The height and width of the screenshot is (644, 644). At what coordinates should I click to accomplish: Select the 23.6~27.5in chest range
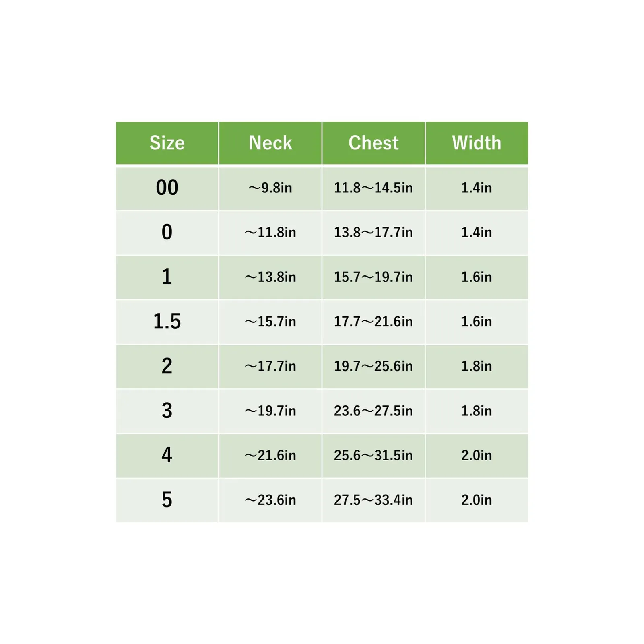click(x=374, y=411)
